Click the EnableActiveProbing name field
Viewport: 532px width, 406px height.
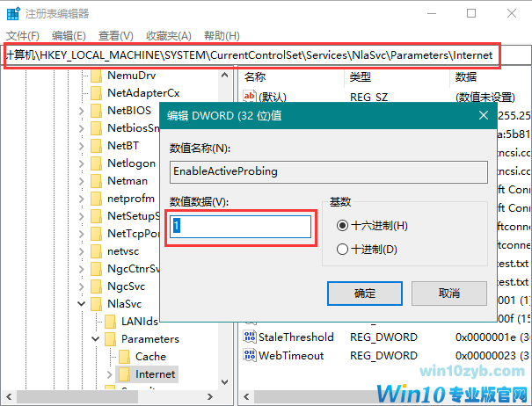click(329, 172)
